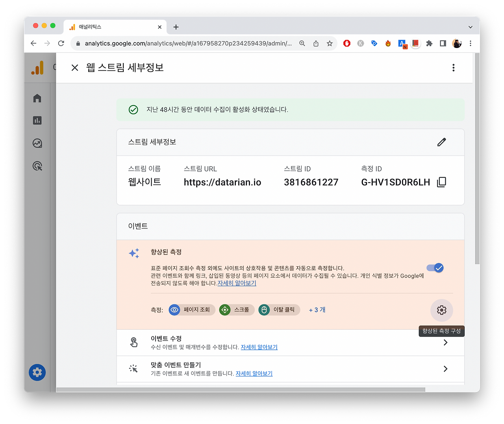The image size is (504, 424).
Task: Open '자세히 알아보기' link under 이벤트 수정
Action: (259, 347)
